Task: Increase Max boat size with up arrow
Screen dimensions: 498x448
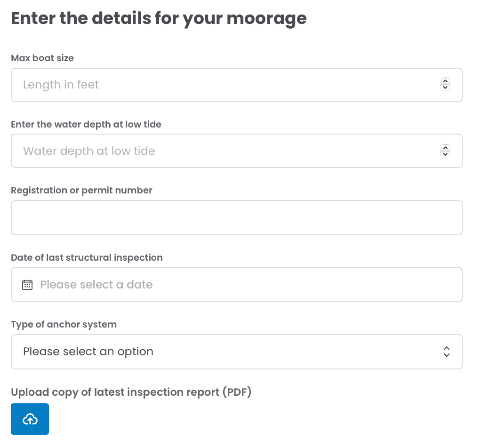Action: click(445, 81)
